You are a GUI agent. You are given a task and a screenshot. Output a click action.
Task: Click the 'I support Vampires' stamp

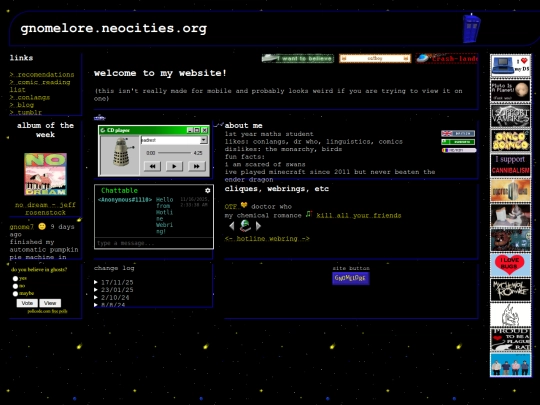coord(510,116)
